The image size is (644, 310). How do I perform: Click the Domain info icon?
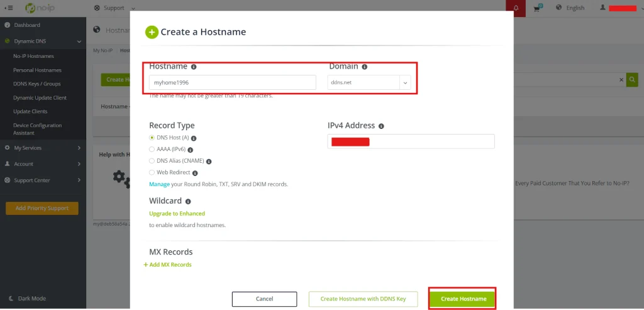pos(364,67)
